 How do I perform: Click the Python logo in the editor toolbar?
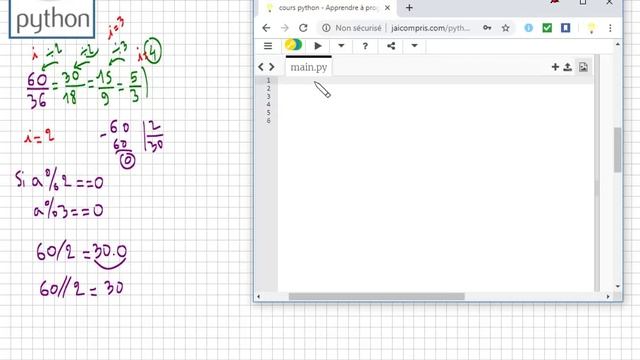point(293,45)
